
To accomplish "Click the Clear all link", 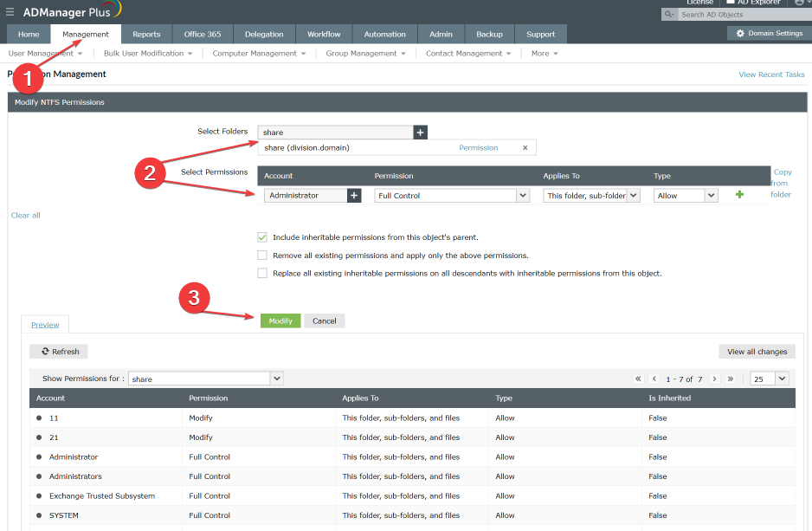I will click(25, 216).
